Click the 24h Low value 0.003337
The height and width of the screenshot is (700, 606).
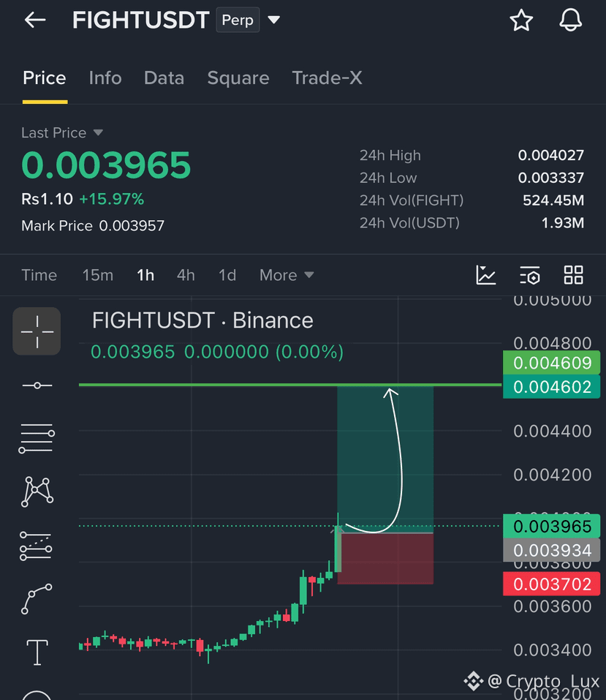coord(550,178)
